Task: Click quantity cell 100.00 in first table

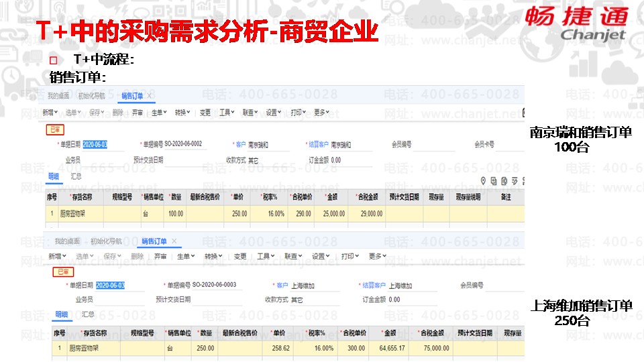Action: pos(176,213)
